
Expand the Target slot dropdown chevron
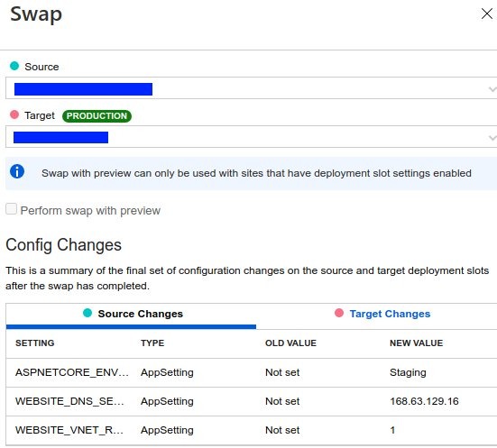[492, 138]
